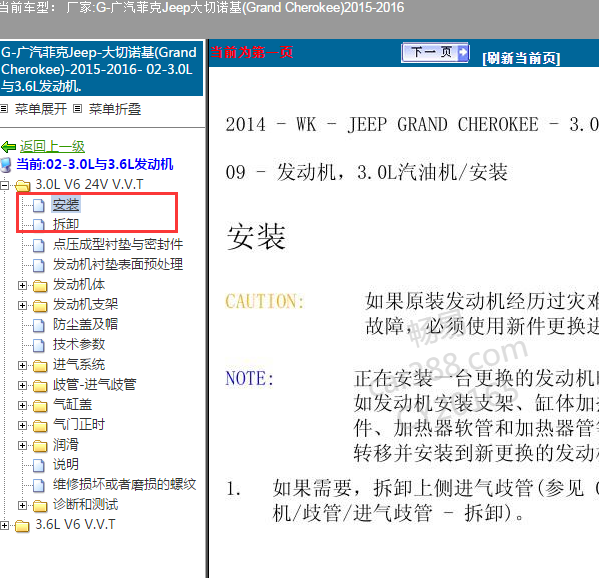Click the 3.6L V6 V.V.T folder icon
Image resolution: width=599 pixels, height=578 pixels.
tap(22, 526)
